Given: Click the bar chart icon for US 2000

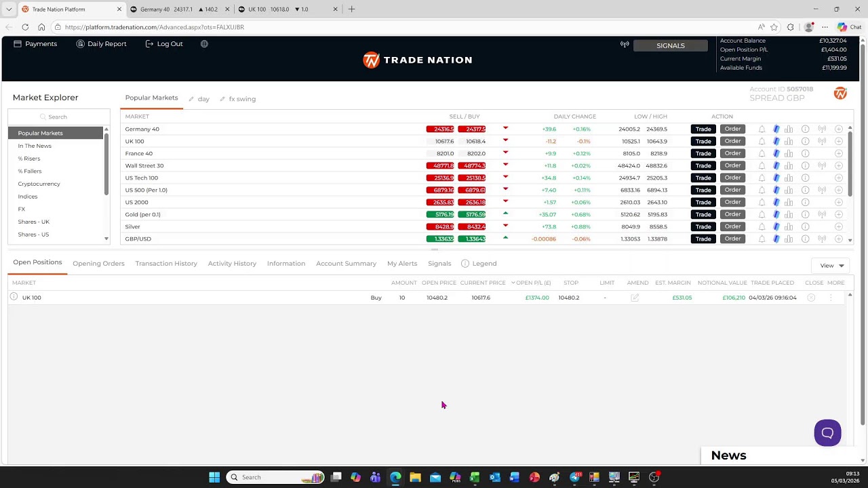Looking at the screenshot, I should (789, 202).
